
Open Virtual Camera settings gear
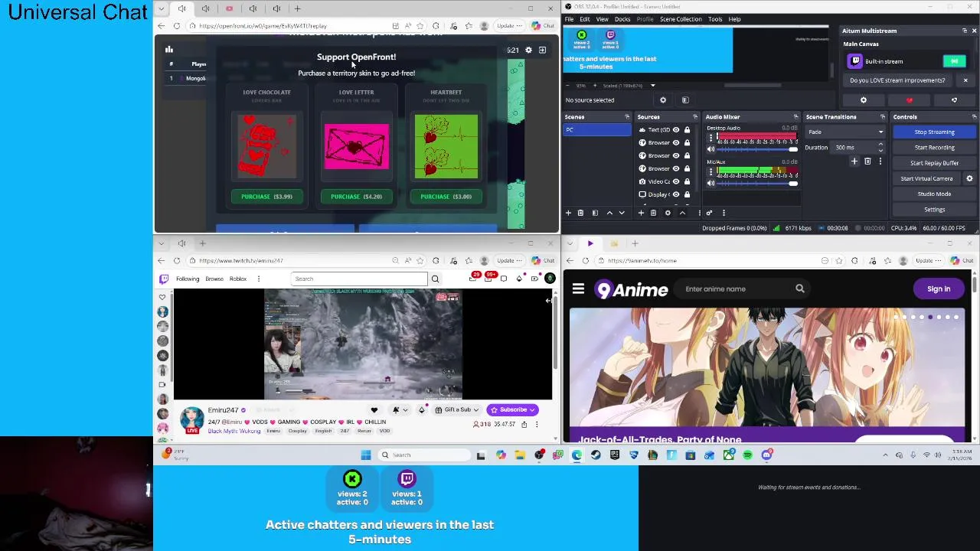point(969,178)
